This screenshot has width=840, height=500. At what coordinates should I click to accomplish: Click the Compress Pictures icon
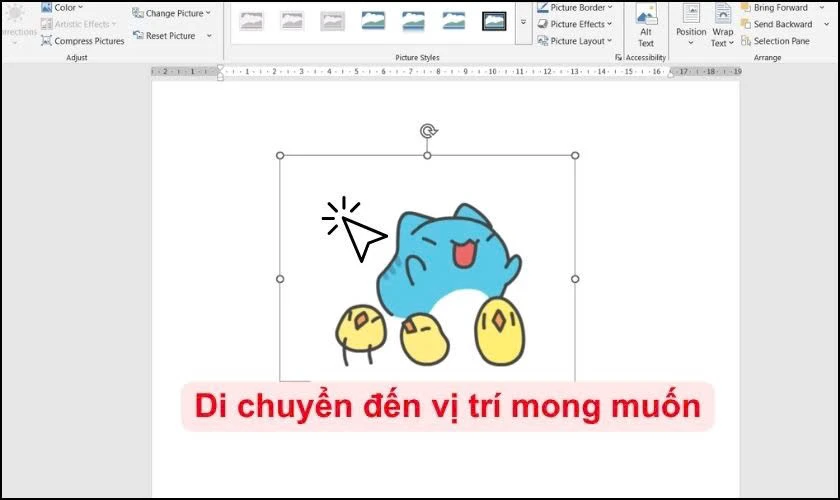coord(47,41)
